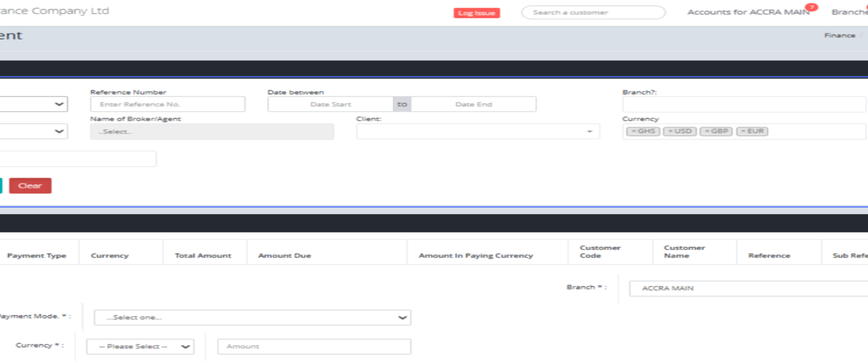Screen dimensions: 868x363
Task: Click the Finance breadcrumb link
Action: (839, 36)
